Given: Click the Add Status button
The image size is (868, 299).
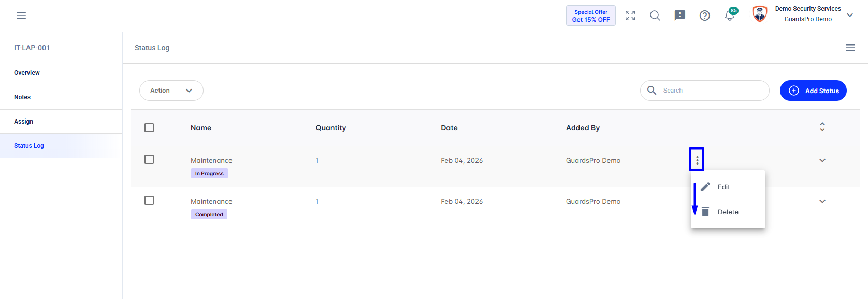Looking at the screenshot, I should coord(813,91).
